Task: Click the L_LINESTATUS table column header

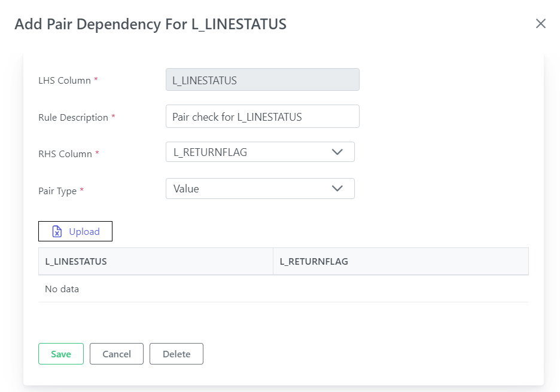Action: [156, 262]
